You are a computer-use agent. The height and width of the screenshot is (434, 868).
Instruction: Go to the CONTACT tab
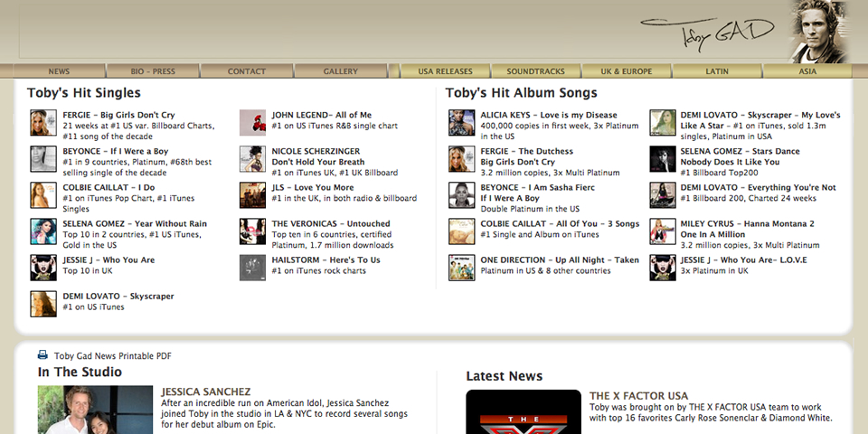247,71
